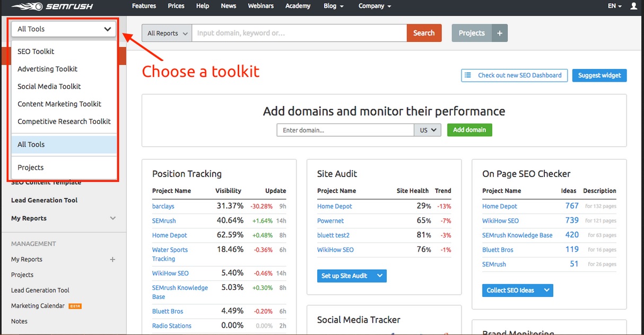Click the Suggest widget button
Viewport: 644px width, 335px height.
click(x=599, y=75)
